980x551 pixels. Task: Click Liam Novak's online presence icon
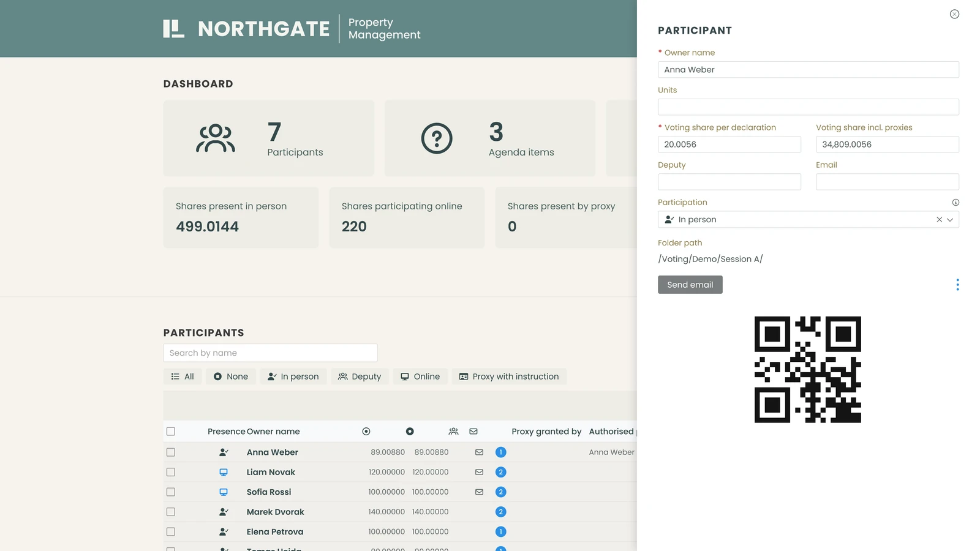[x=224, y=472]
